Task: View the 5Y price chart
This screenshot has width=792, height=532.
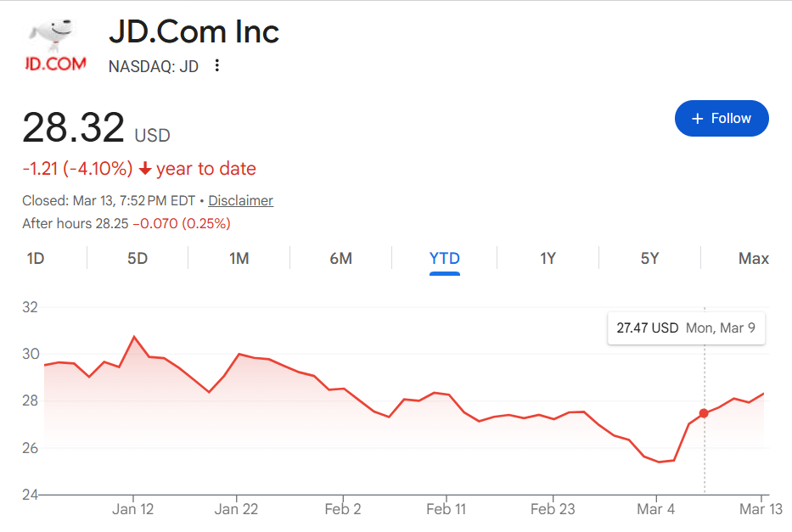Action: pos(649,258)
